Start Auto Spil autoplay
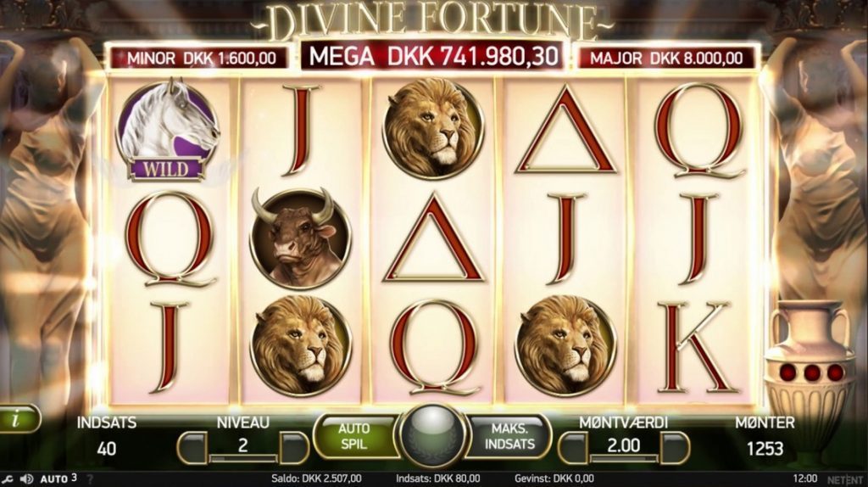868x487 pixels. (354, 437)
